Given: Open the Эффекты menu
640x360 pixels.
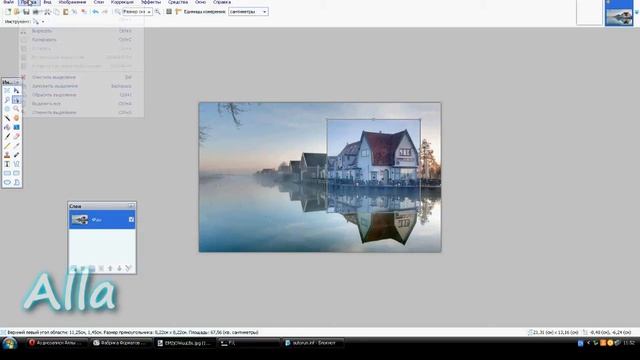Looking at the screenshot, I should tap(151, 2).
